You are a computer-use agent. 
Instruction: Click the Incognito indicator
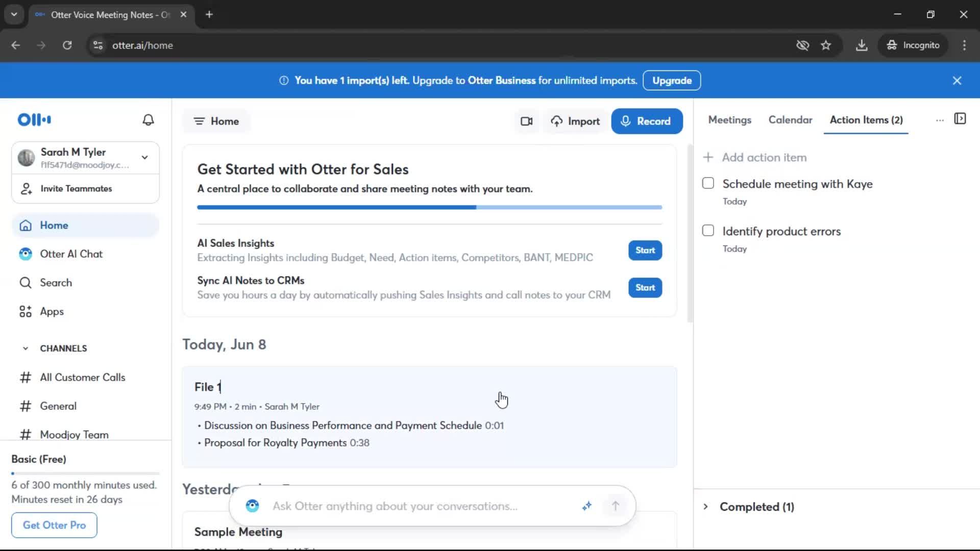coord(913,45)
